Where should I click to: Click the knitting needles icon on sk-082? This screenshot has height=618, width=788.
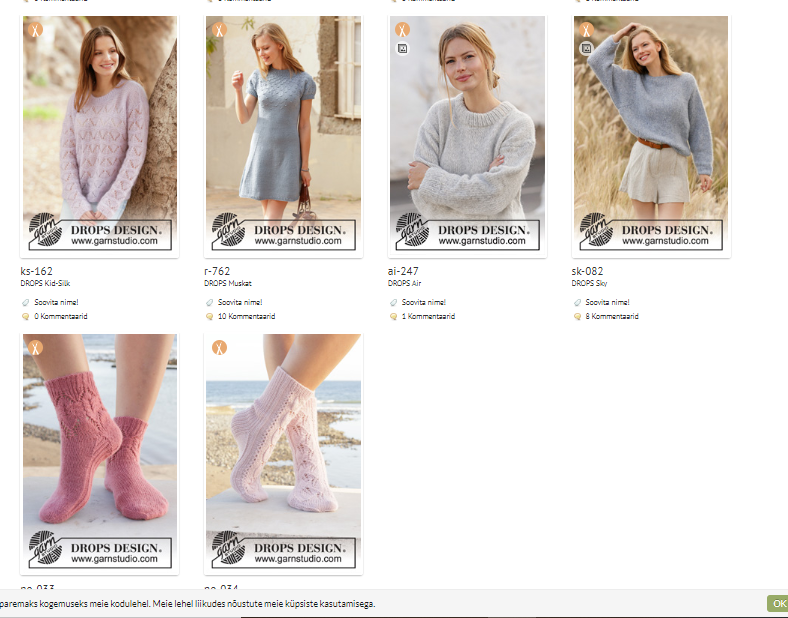pos(586,30)
